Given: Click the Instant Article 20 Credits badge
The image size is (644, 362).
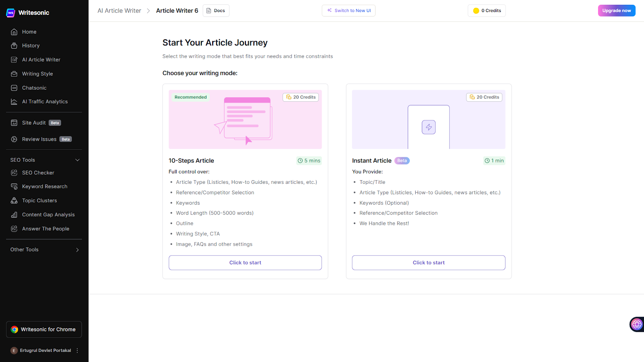Looking at the screenshot, I should point(484,97).
